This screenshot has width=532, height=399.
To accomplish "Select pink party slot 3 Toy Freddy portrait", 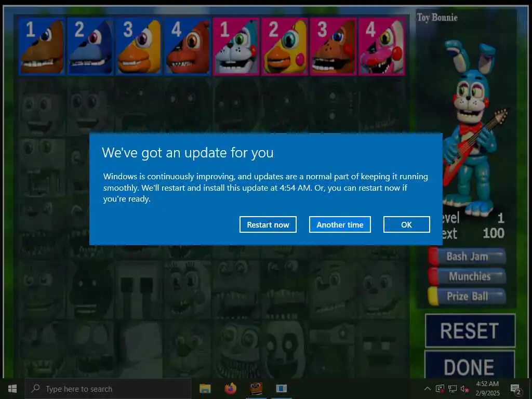I will 333,46.
